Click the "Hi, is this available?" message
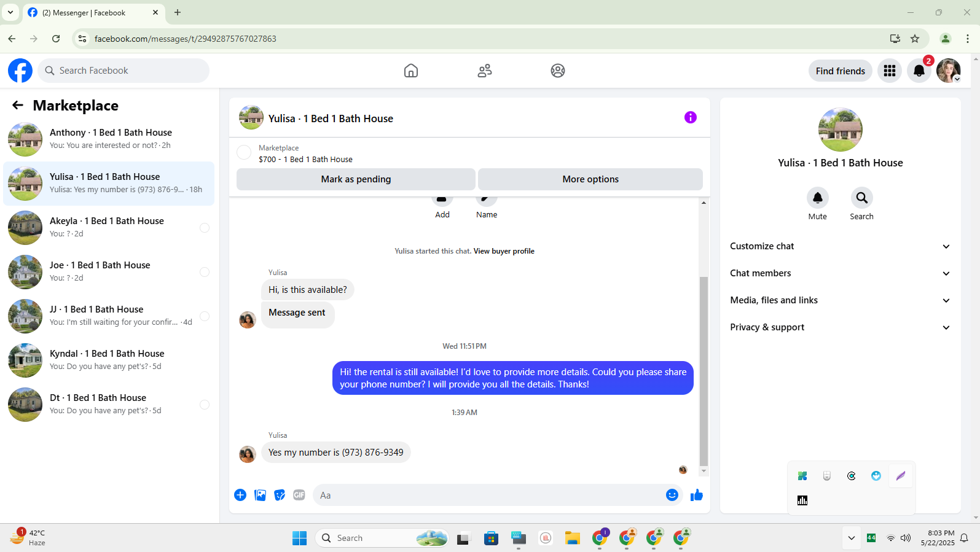The width and height of the screenshot is (980, 552). (307, 290)
